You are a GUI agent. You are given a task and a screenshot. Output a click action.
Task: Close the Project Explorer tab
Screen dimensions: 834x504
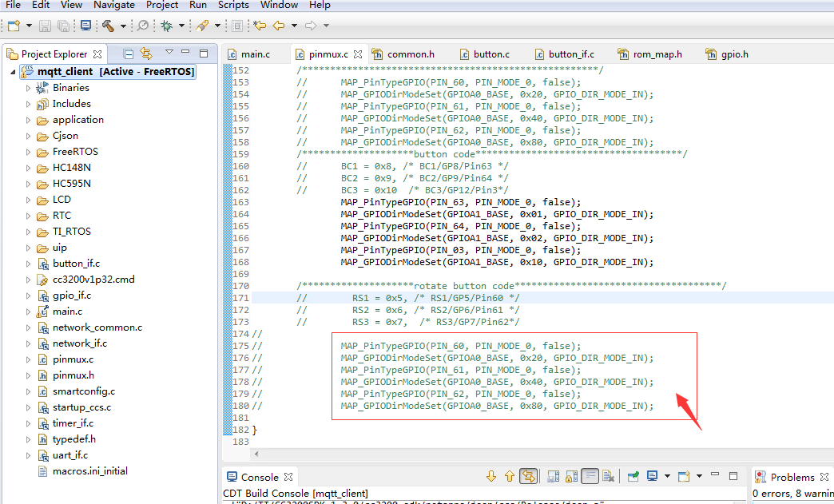pos(97,54)
